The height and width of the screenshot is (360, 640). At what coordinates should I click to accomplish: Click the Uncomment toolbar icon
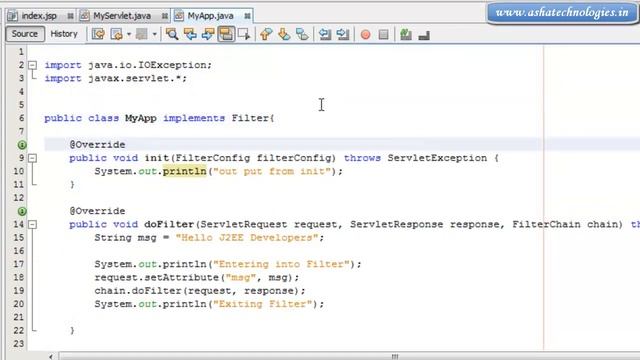pos(424,35)
